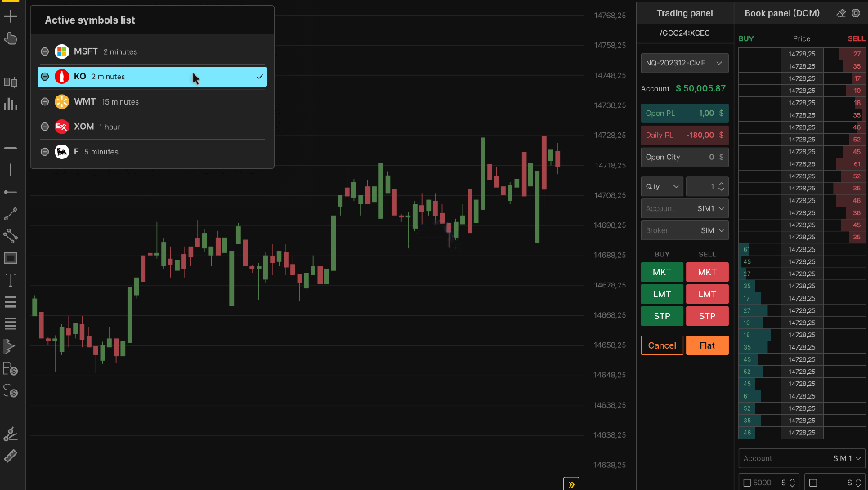This screenshot has height=490, width=868.
Task: Click the green buy LMT button
Action: click(x=662, y=294)
